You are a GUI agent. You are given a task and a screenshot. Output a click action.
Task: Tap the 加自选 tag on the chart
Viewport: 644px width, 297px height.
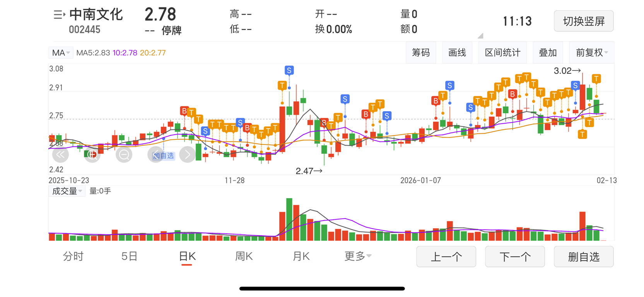(164, 156)
